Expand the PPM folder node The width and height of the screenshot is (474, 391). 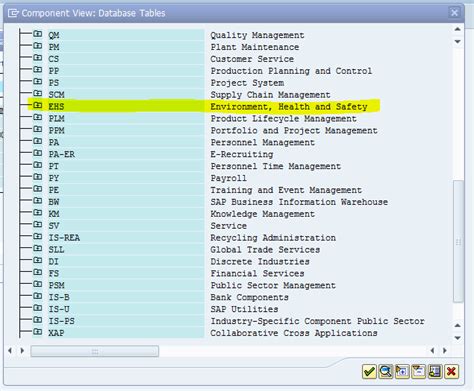point(38,129)
